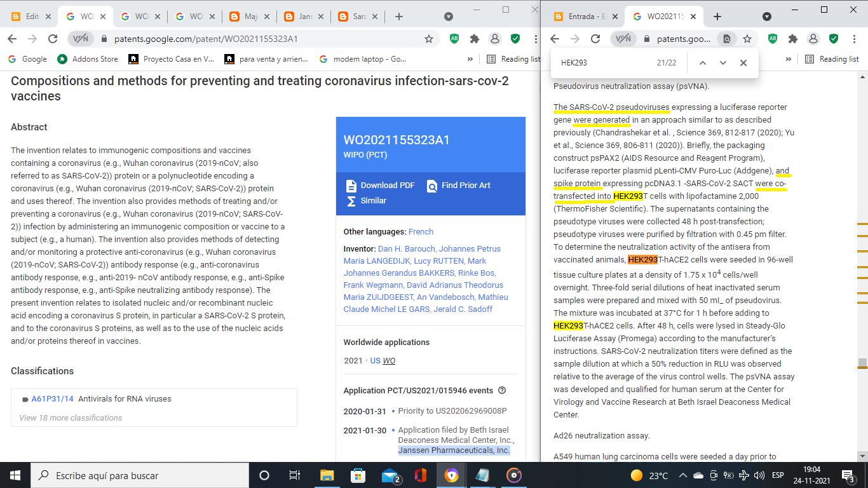Open Google bookmark in left window
The height and width of the screenshot is (488, 868).
(27, 59)
